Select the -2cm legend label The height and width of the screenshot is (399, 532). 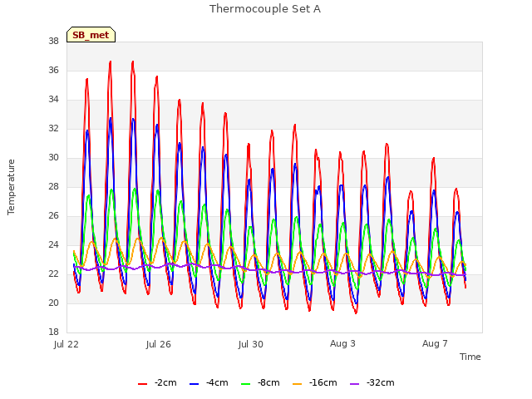click(x=165, y=382)
